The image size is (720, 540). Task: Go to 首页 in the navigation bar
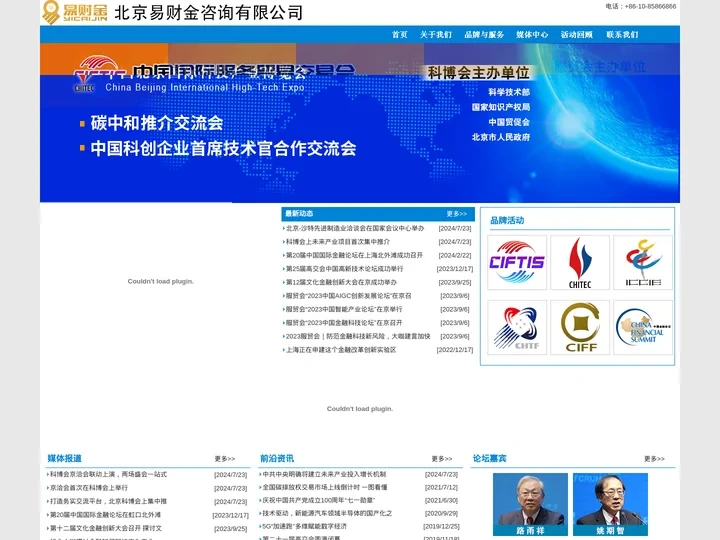coord(399,34)
